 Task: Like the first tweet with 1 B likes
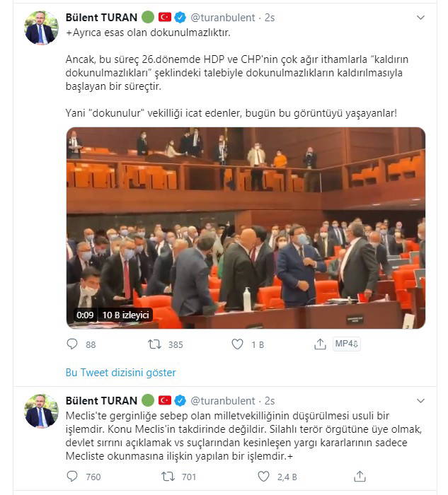(237, 344)
